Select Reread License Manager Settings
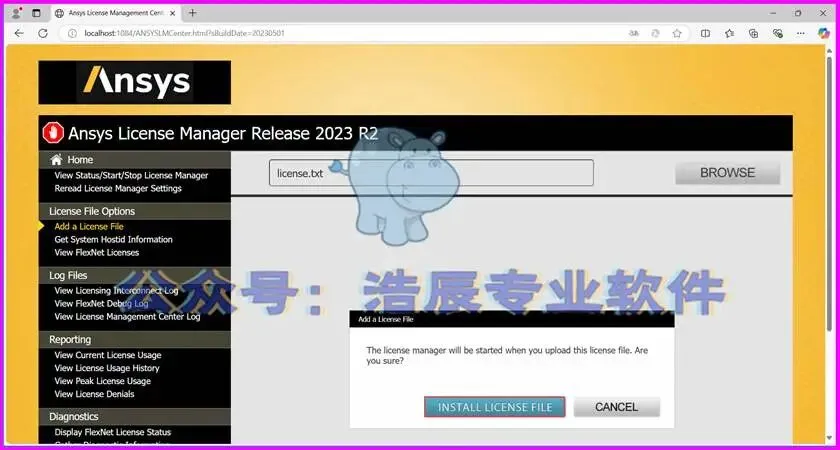Screen dimensions: 840x450 [x=118, y=189]
